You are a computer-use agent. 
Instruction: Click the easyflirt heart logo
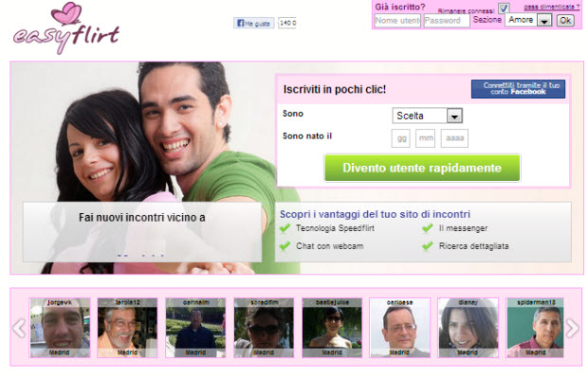[66, 28]
